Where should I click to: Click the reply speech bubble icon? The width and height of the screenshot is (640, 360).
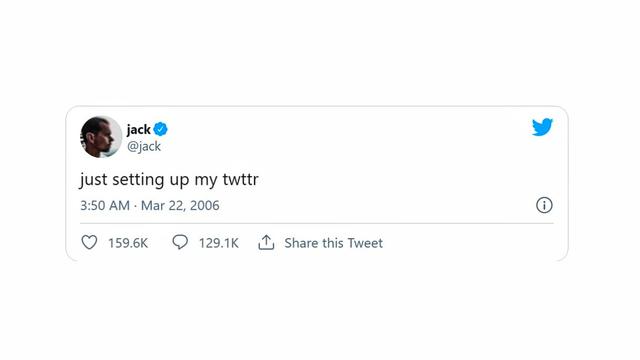click(180, 242)
